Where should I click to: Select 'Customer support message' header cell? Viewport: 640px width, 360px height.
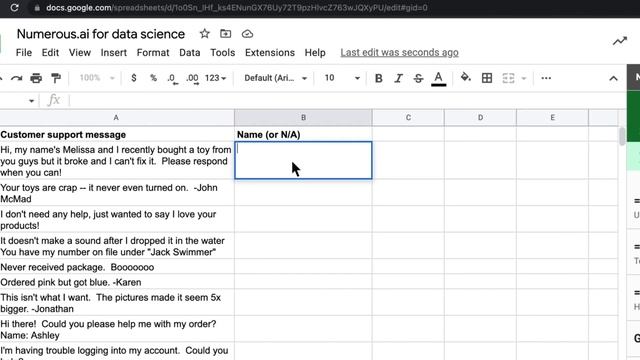(x=117, y=134)
